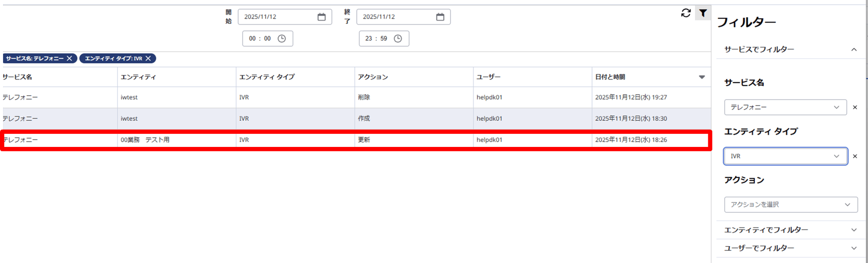The height and width of the screenshot is (263, 868).
Task: Open the サービス名 テレフォニー dropdown
Action: point(785,107)
